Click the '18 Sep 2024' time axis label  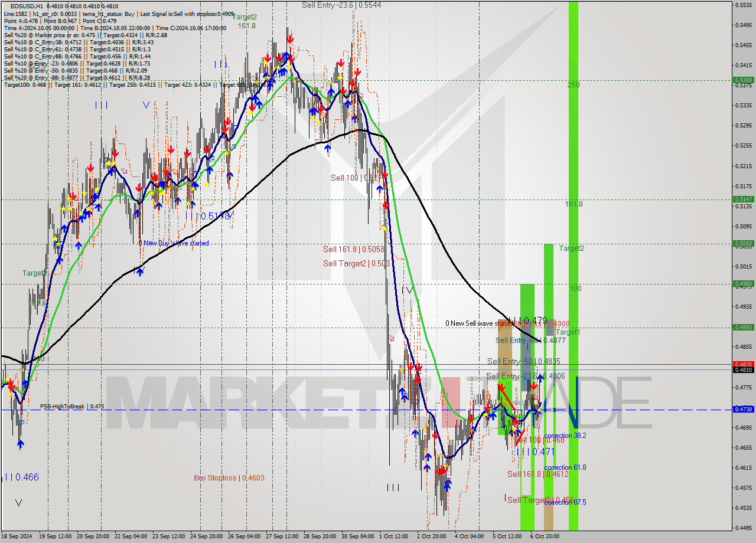(x=15, y=537)
